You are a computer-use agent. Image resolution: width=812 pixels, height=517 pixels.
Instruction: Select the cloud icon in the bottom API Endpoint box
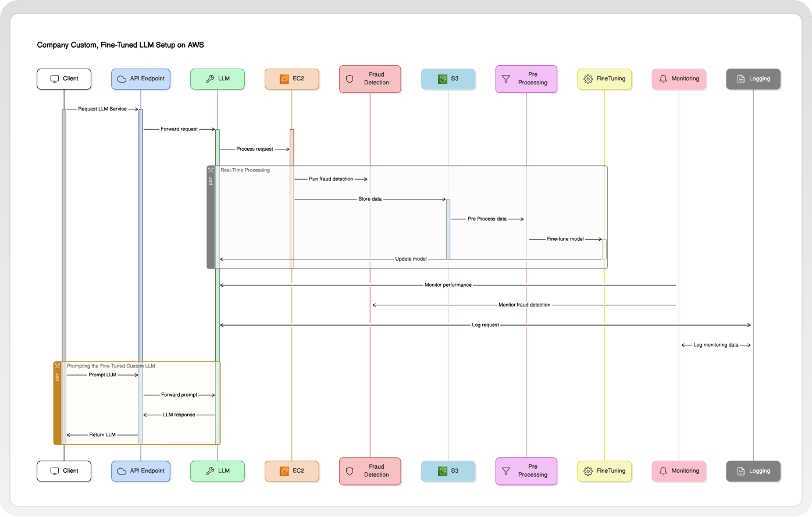point(122,471)
